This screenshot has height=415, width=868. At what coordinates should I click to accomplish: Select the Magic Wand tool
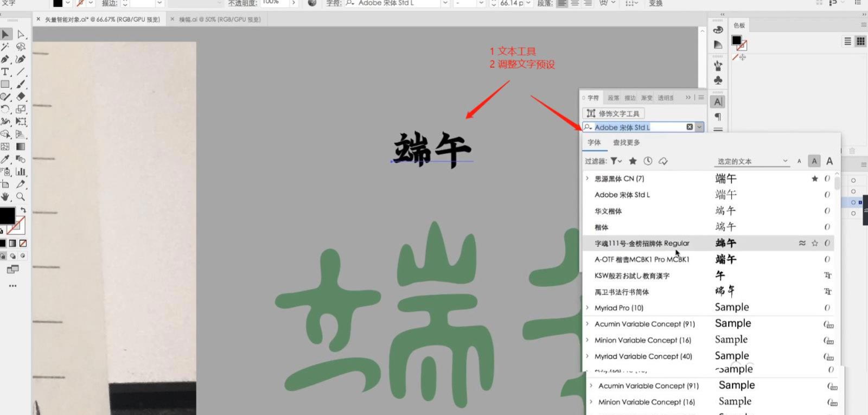pyautogui.click(x=5, y=47)
